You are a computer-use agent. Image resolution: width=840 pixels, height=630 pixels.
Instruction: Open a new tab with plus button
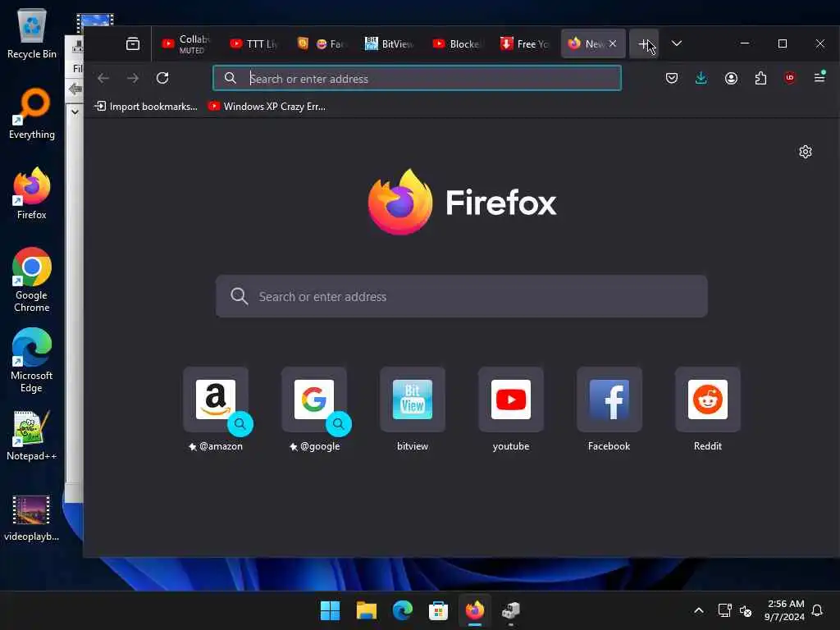644,44
